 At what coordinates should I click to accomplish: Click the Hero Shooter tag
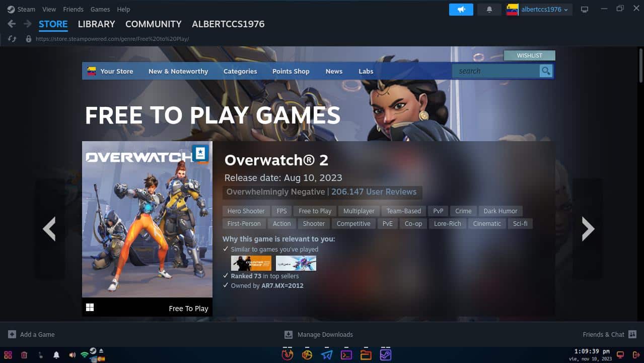246,211
